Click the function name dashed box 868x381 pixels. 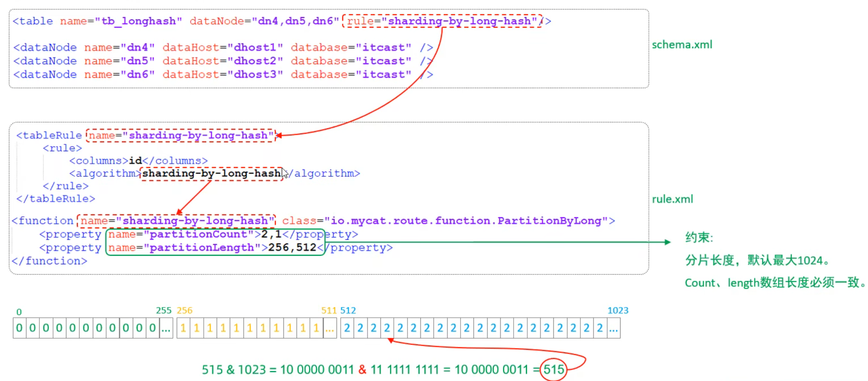pos(176,221)
